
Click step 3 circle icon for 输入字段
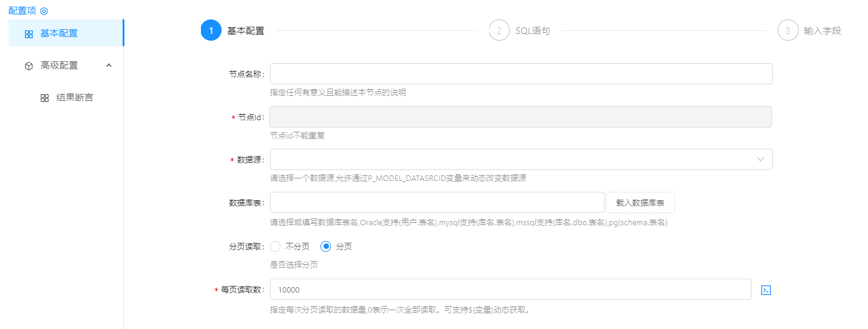point(787,30)
